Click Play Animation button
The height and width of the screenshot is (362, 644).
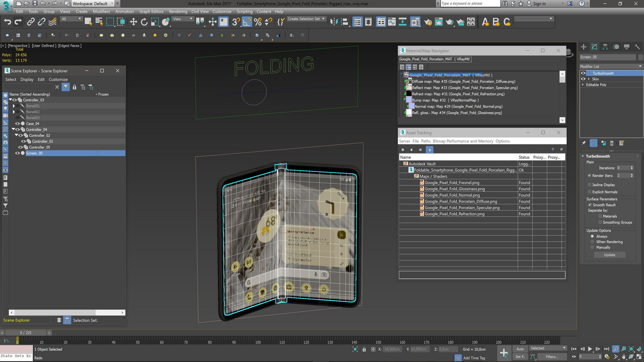tap(590, 349)
